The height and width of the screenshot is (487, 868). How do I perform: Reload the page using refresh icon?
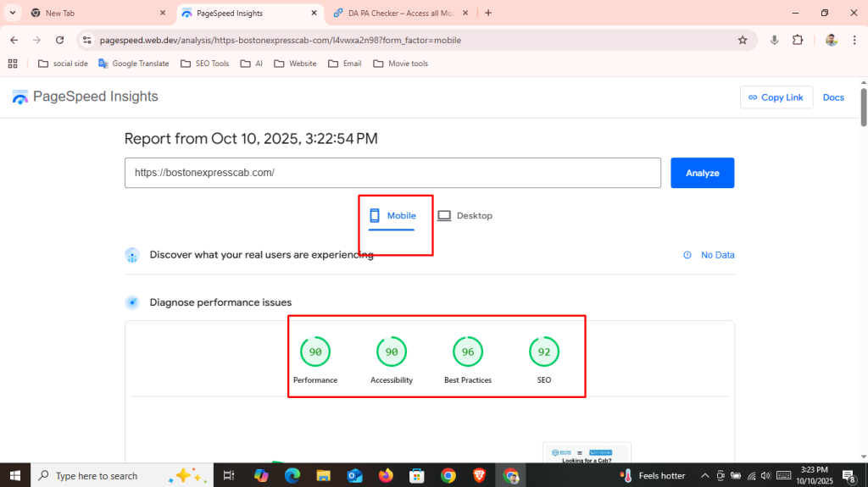tap(59, 40)
